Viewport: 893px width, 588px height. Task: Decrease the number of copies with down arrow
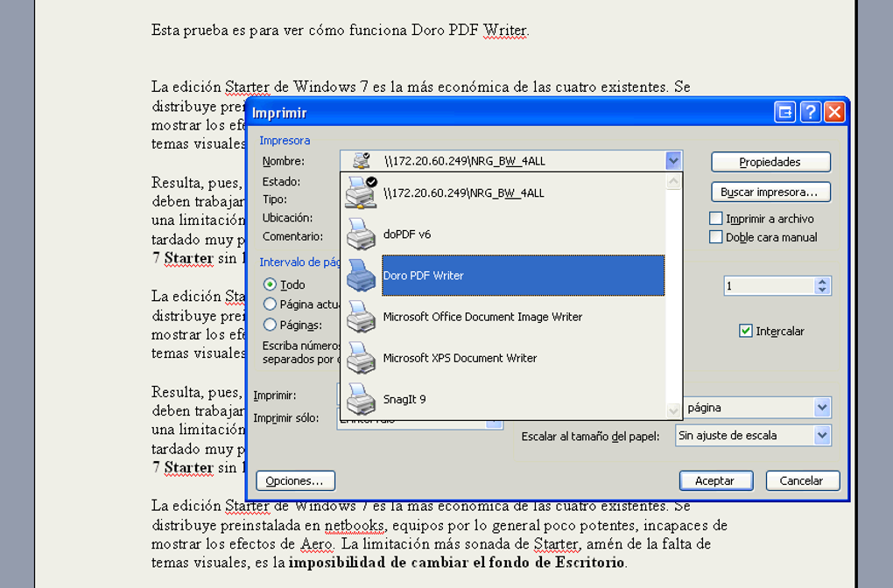pos(821,289)
